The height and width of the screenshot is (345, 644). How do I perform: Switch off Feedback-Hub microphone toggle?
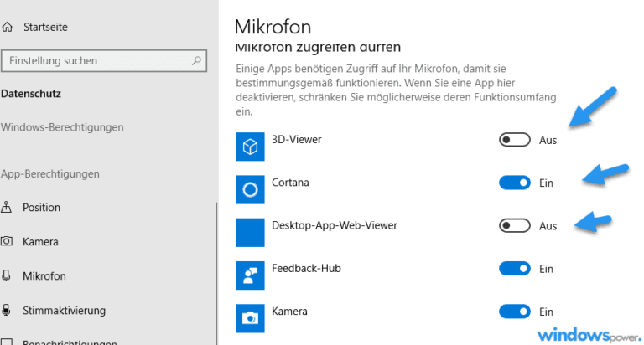[x=515, y=269]
